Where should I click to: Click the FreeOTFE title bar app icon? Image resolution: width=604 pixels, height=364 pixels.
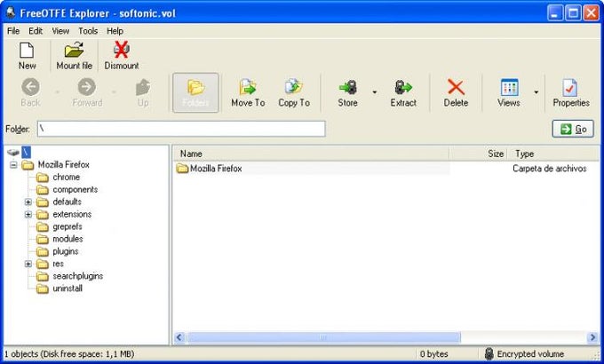[11, 12]
